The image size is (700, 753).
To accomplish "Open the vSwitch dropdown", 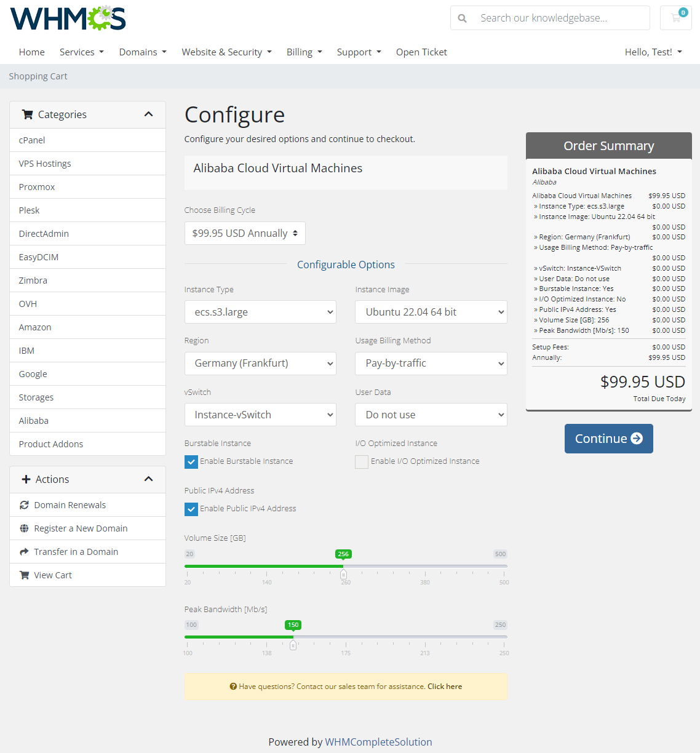I will (x=260, y=415).
